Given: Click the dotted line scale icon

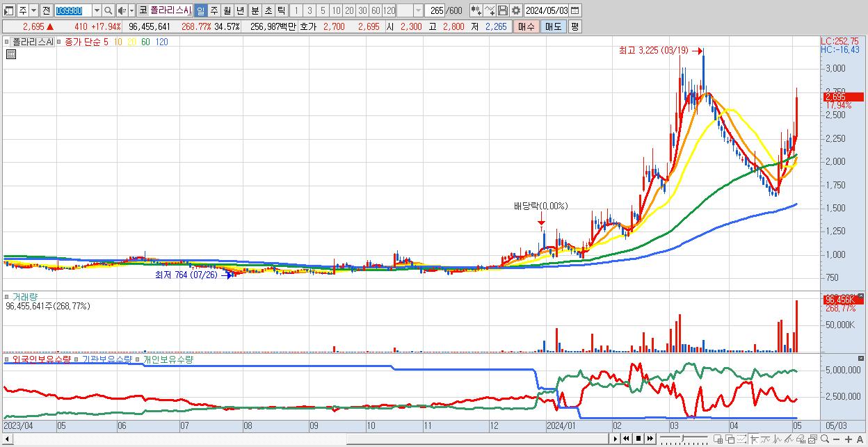Looking at the screenshot, I should (742, 439).
